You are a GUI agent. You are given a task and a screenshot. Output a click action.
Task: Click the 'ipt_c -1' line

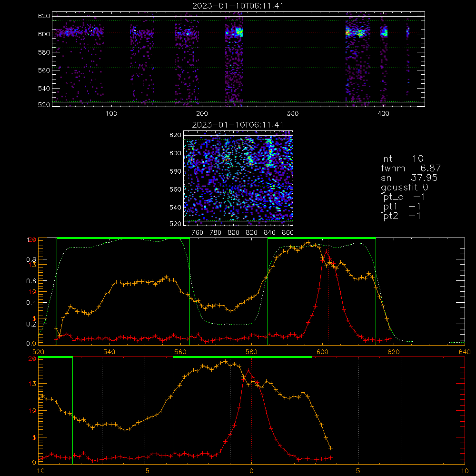click(x=403, y=197)
